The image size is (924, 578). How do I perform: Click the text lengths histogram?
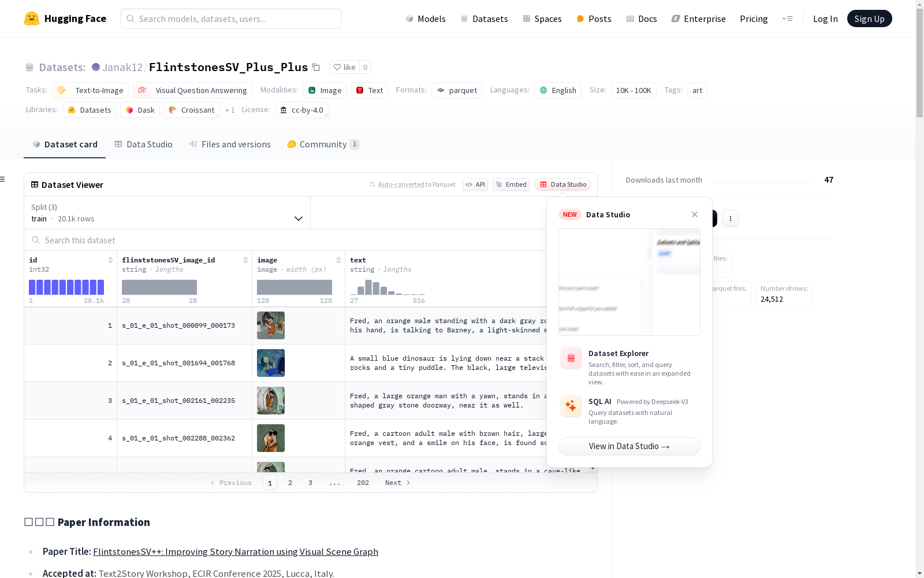[388, 287]
